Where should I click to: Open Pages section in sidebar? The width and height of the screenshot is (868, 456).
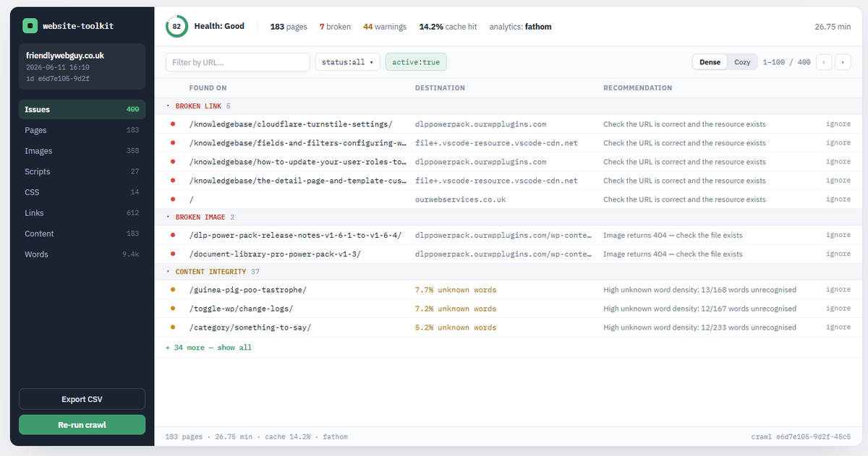click(82, 130)
